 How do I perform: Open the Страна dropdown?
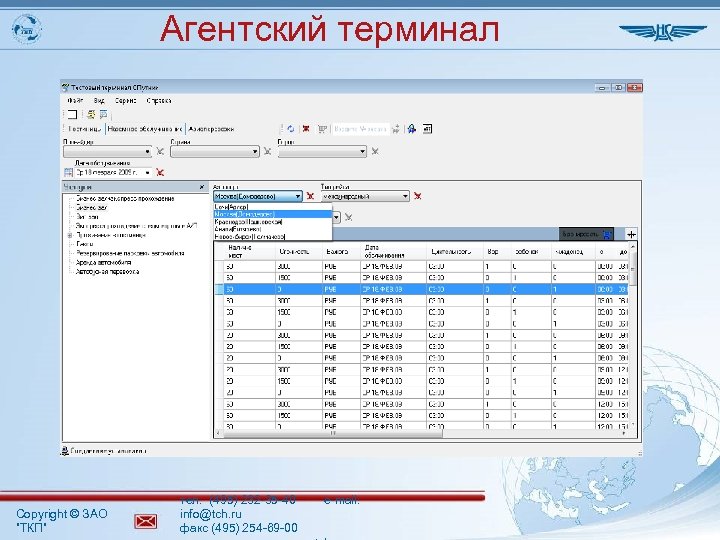coord(215,152)
